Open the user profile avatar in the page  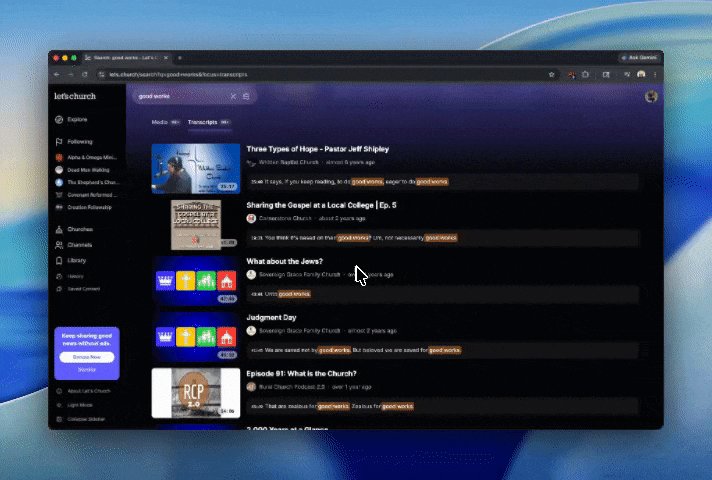(x=651, y=96)
